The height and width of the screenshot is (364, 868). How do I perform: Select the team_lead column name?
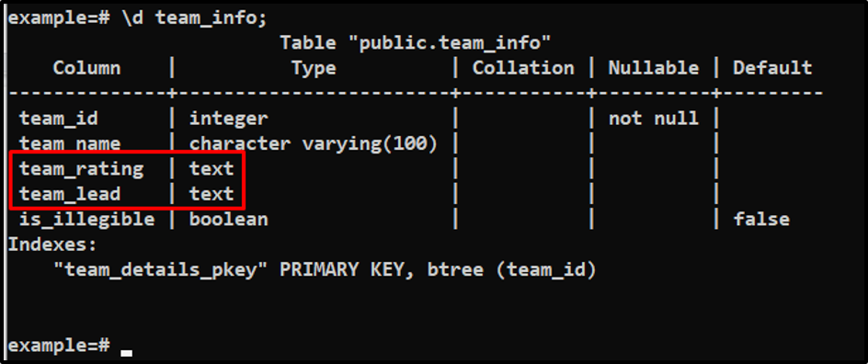(70, 194)
